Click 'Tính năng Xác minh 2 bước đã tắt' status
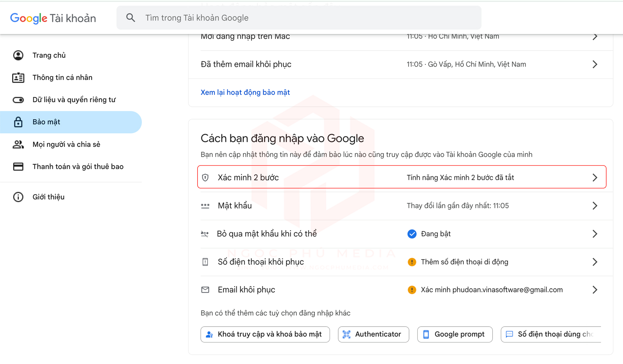 coord(460,177)
